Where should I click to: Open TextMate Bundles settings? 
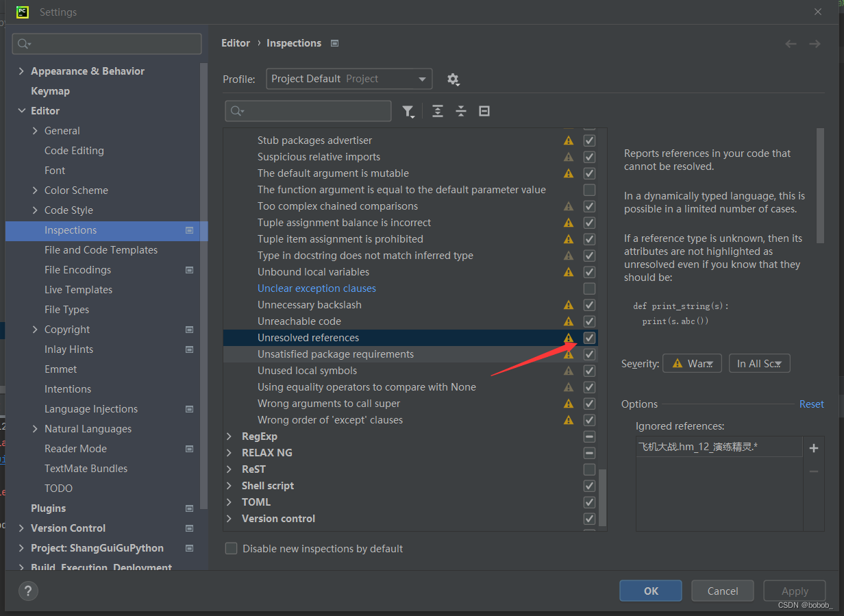tap(86, 469)
